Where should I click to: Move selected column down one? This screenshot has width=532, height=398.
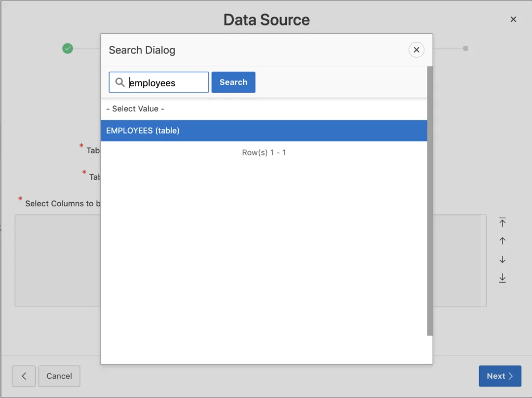point(502,260)
